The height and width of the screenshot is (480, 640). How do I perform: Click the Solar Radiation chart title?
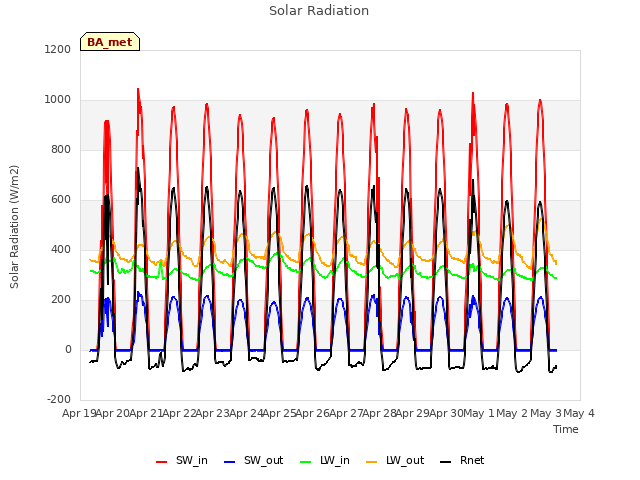pyautogui.click(x=319, y=11)
